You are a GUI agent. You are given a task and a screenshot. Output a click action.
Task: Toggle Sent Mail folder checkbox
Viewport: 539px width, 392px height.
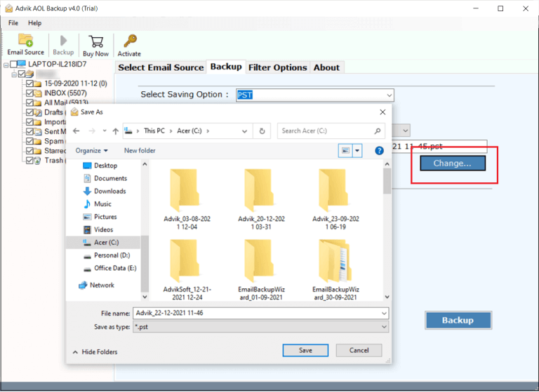29,132
